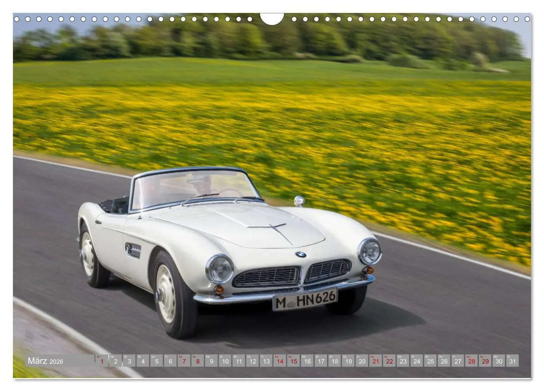Image resolution: width=544 pixels, height=392 pixels.
Task: Click day 10 in the calendar strip
Action: point(225,361)
